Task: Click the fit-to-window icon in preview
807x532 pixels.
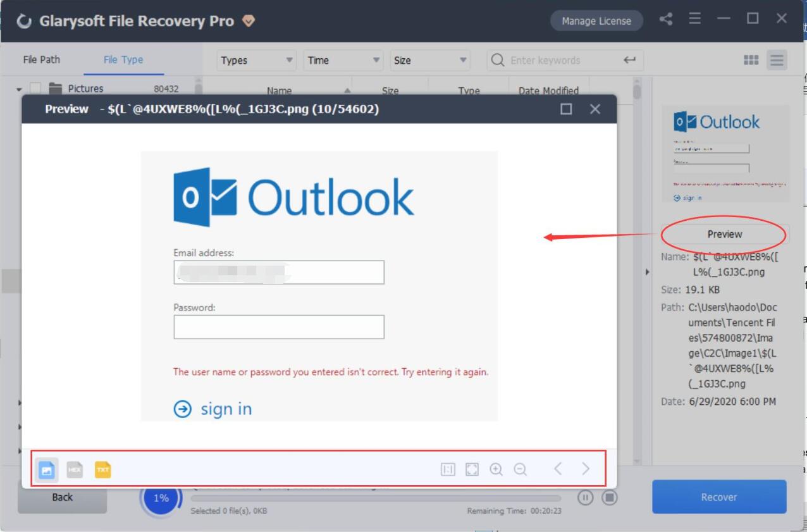Action: pyautogui.click(x=472, y=469)
